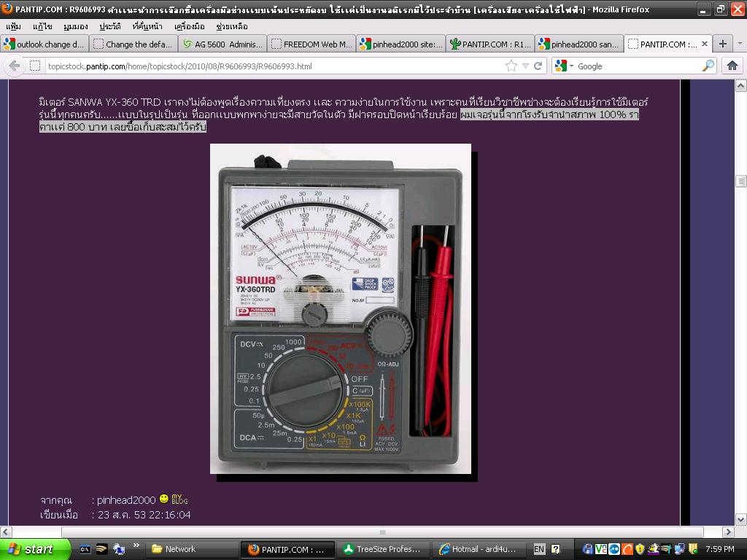This screenshot has height=560, width=747.
Task: Click the EN language bar indicator
Action: pyautogui.click(x=539, y=549)
